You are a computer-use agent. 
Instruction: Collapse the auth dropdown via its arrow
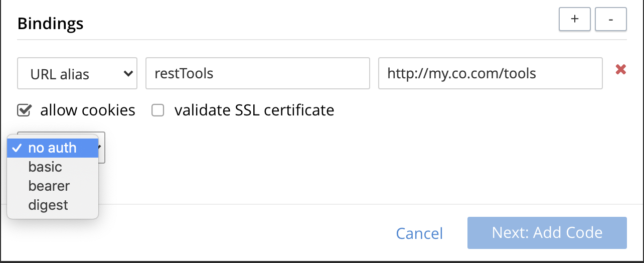click(101, 147)
